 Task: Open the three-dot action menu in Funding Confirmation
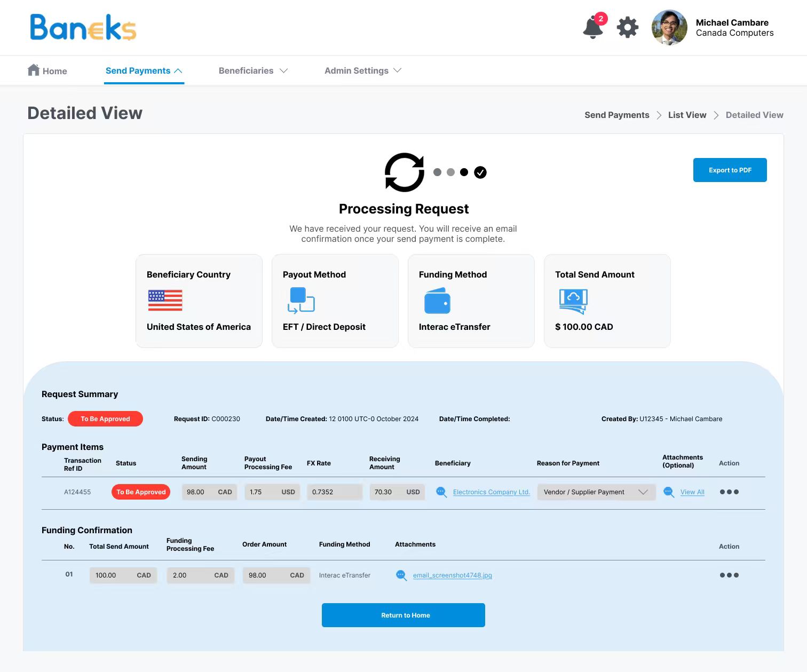pos(729,575)
